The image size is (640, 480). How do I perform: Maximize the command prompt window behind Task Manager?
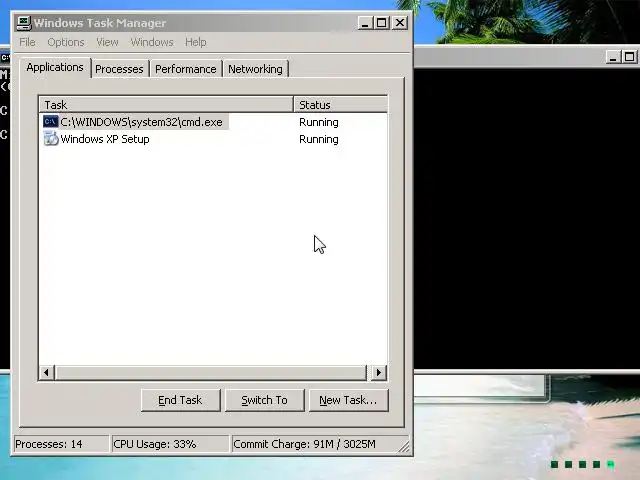tap(629, 56)
